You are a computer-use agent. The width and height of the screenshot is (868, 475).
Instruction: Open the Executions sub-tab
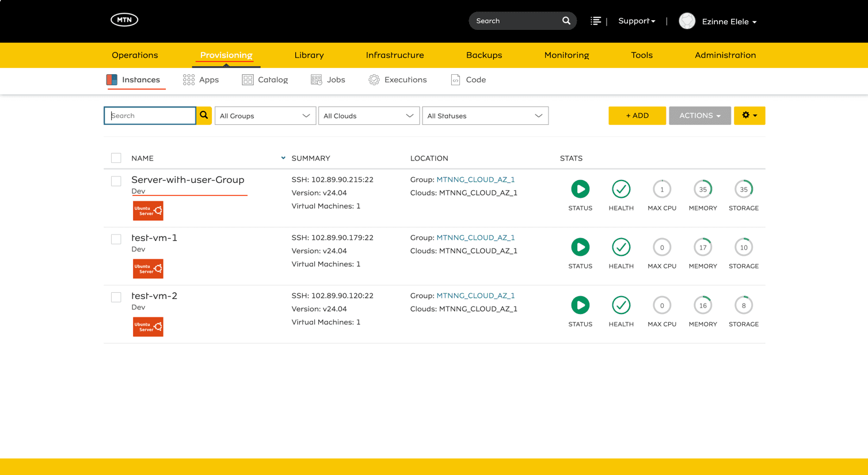click(x=398, y=80)
